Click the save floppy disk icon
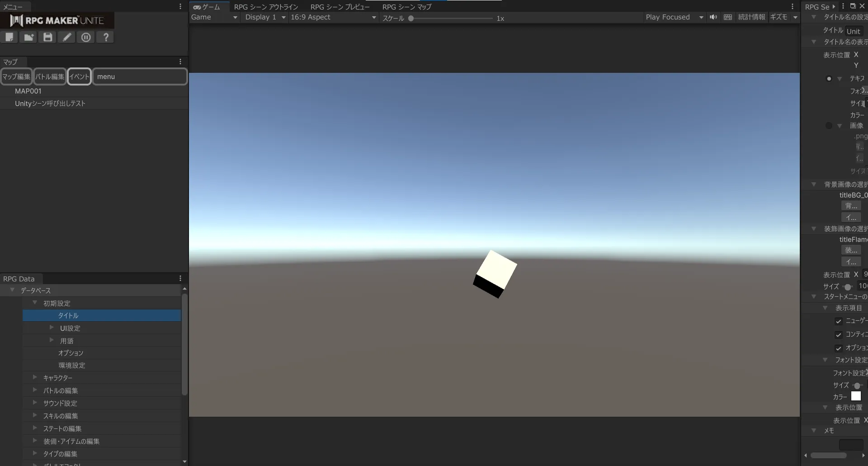This screenshot has width=868, height=466. (48, 37)
